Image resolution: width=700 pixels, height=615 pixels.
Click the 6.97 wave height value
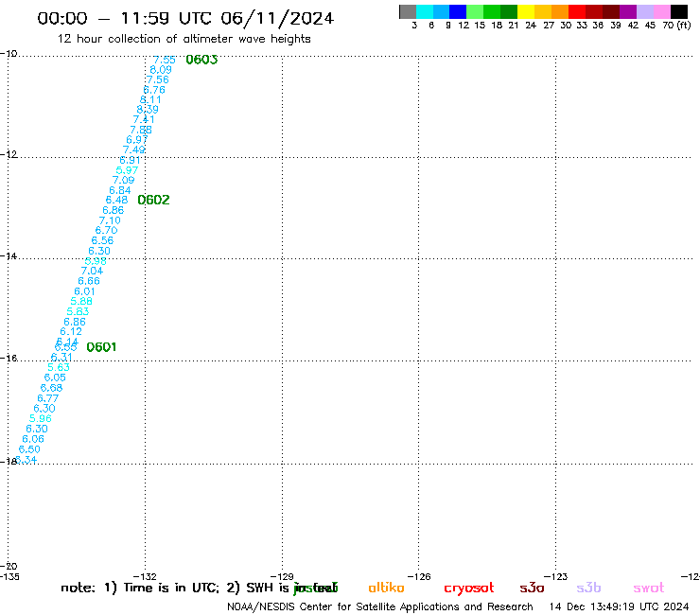[x=137, y=140]
